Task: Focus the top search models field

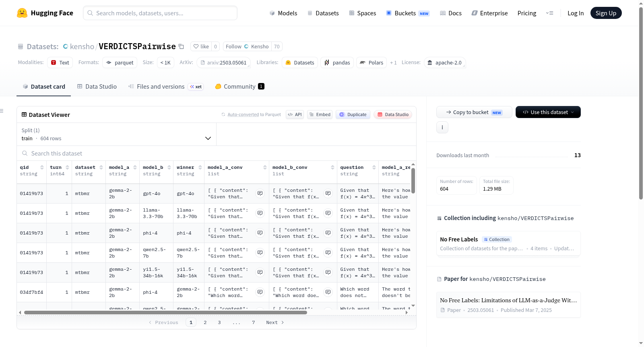Action: coord(160,13)
